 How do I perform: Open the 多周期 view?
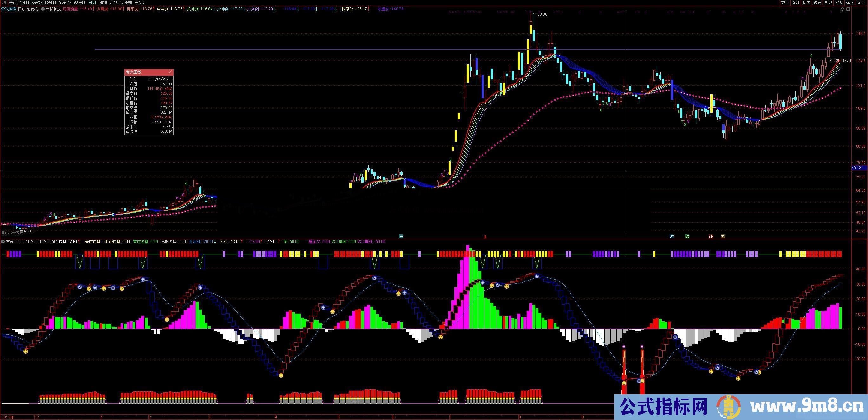126,3
